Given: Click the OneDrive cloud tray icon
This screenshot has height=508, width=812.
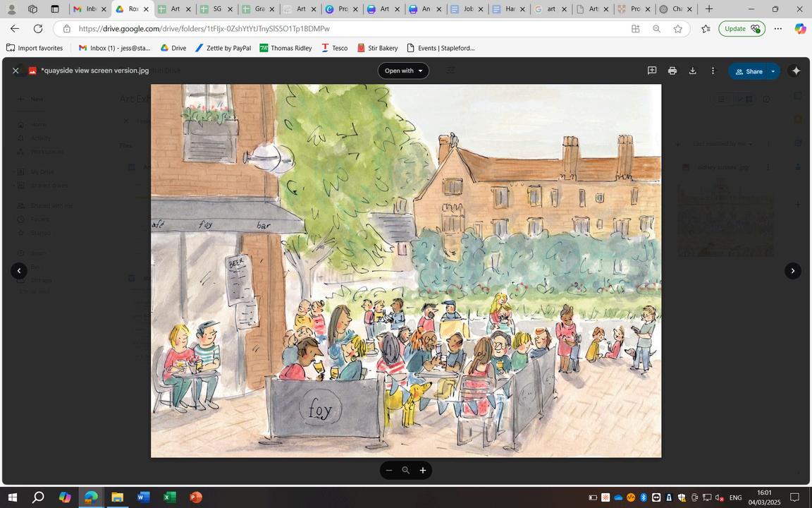Looking at the screenshot, I should click(618, 497).
